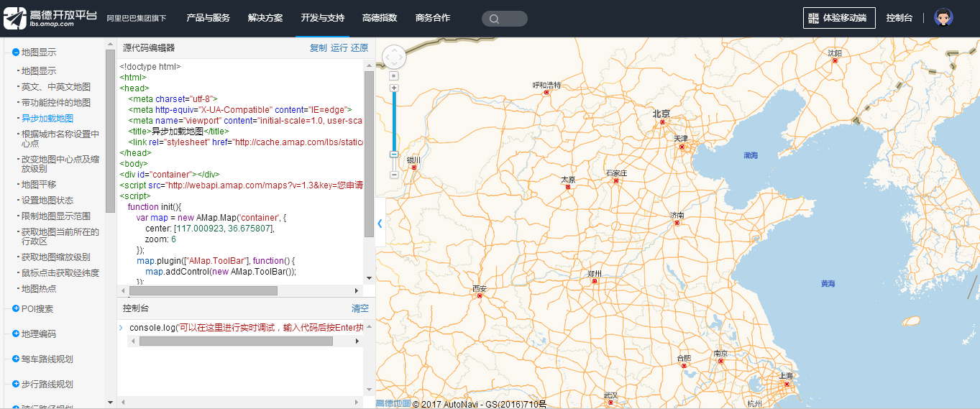
Task: Click the code editor horizontal scrollbar thumb
Action: [x=203, y=290]
